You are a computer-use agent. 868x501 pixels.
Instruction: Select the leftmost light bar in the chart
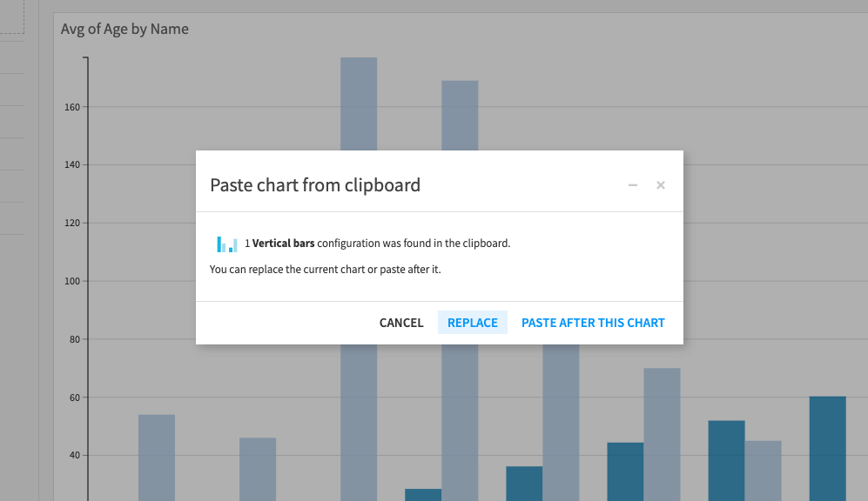157,458
